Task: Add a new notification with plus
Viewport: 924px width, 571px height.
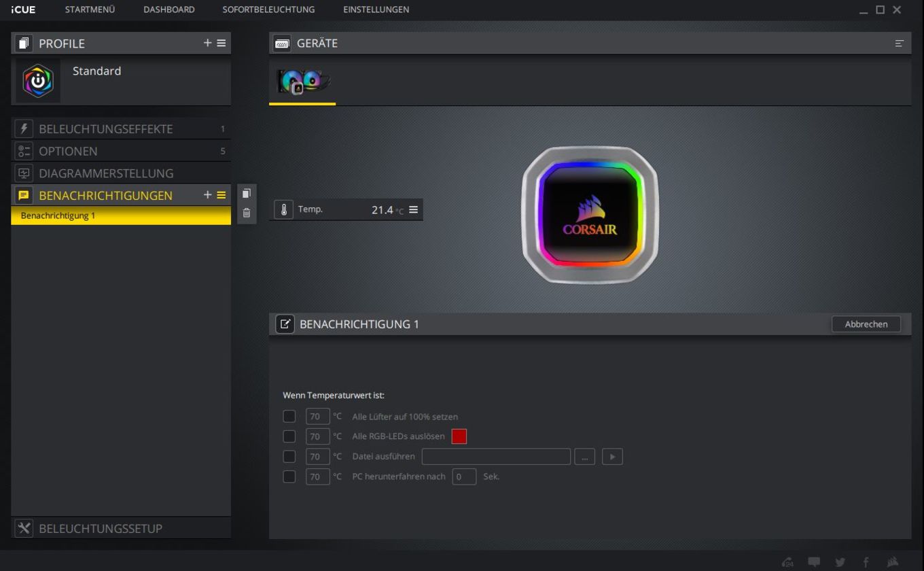Action: click(207, 195)
